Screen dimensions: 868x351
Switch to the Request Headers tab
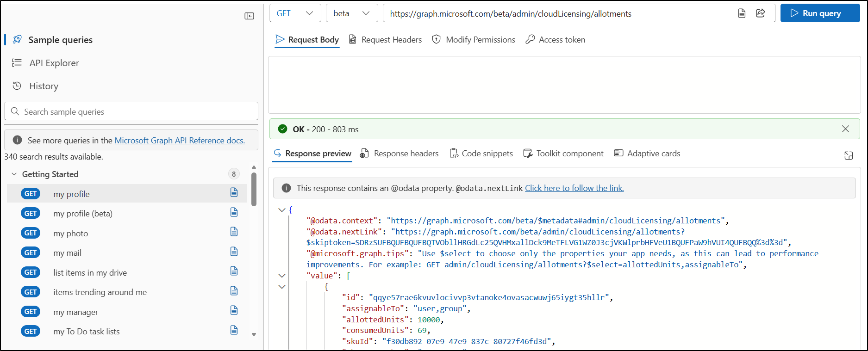385,40
